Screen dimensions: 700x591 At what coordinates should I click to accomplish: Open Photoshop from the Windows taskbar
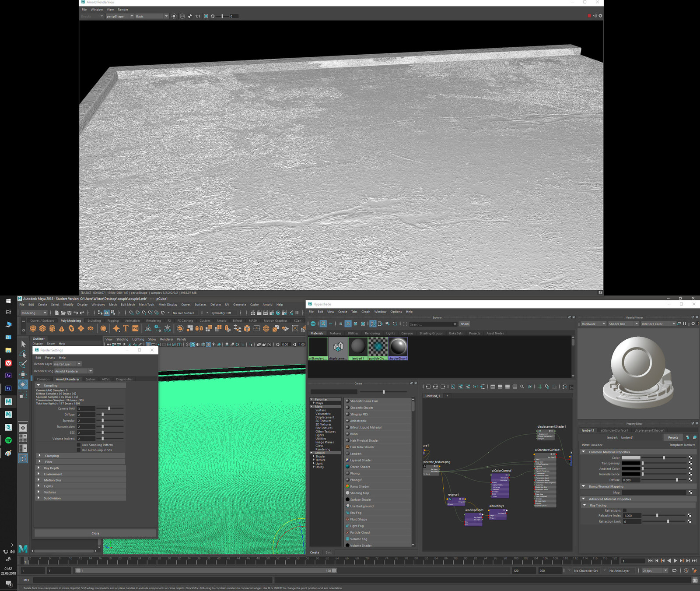[x=8, y=388]
